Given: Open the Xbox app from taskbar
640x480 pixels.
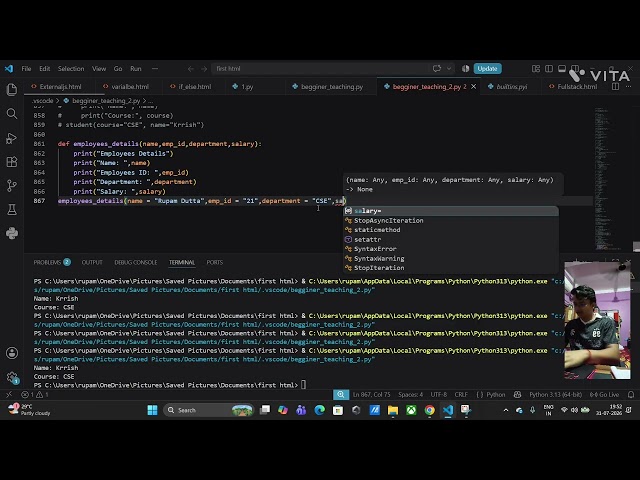Looking at the screenshot, I should (x=411, y=410).
